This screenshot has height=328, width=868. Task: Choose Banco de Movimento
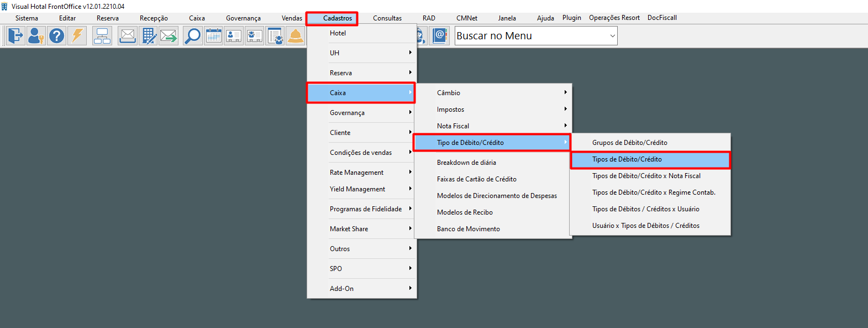pyautogui.click(x=493, y=229)
